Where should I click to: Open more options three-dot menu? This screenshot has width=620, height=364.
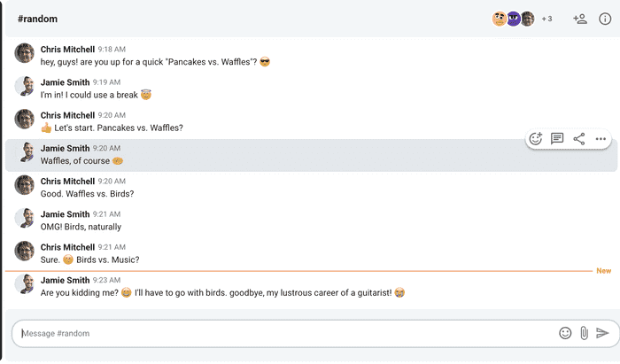point(601,139)
